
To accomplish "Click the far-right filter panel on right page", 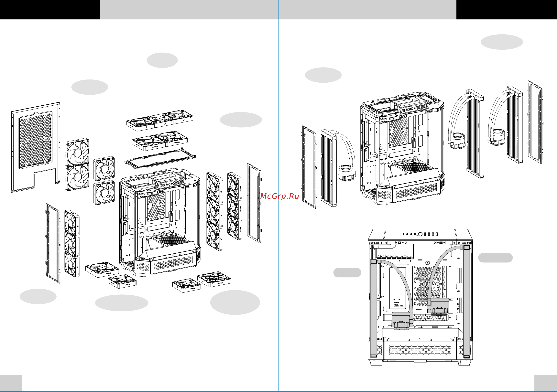I will pos(535,122).
